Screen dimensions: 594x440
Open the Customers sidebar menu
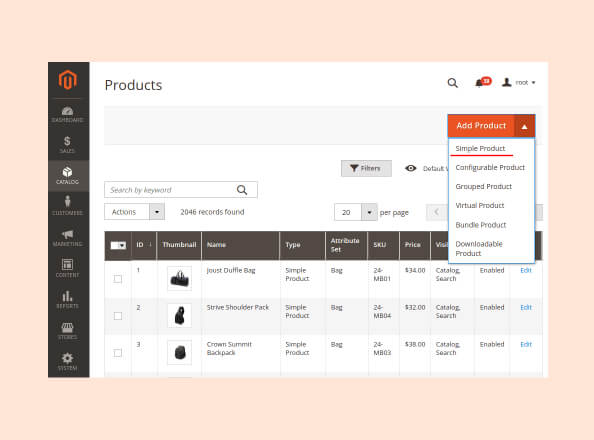pos(67,206)
